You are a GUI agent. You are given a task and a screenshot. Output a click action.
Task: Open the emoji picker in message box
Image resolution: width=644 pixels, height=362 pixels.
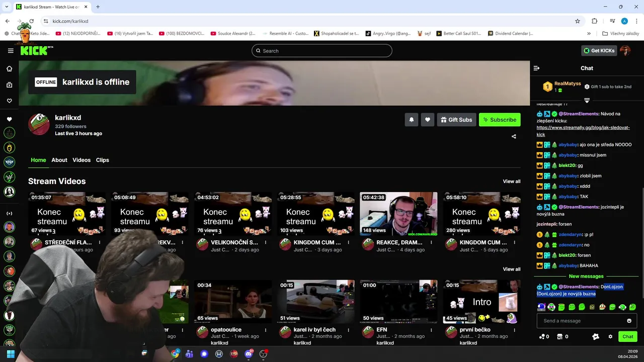coord(629,321)
